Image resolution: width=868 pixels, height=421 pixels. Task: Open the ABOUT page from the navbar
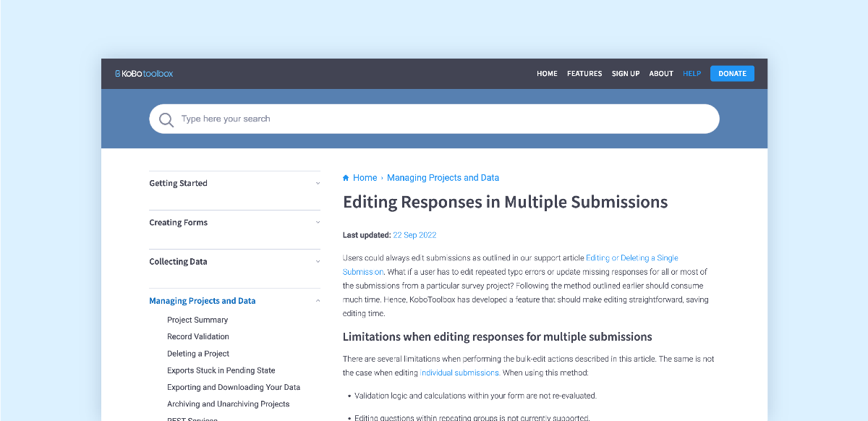pyautogui.click(x=660, y=73)
